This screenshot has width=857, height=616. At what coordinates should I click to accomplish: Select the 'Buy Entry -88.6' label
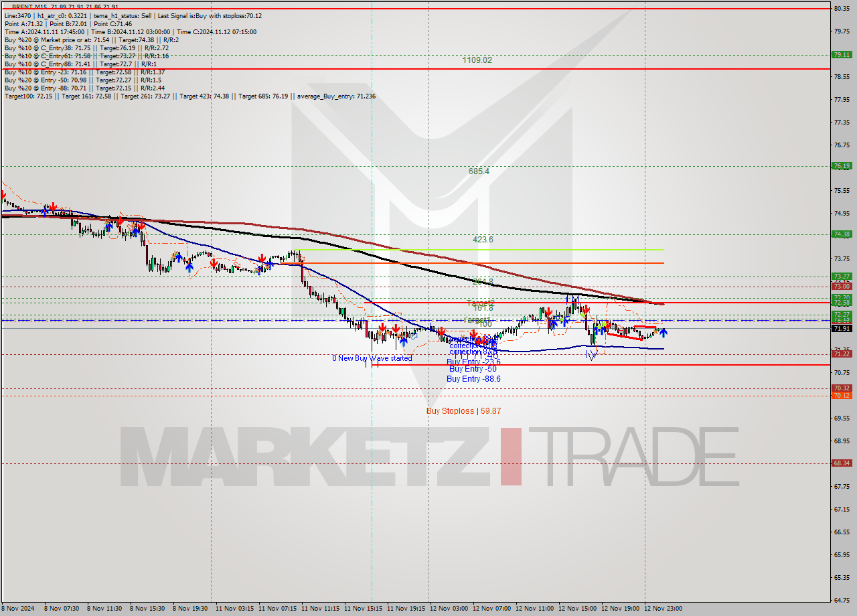473,379
